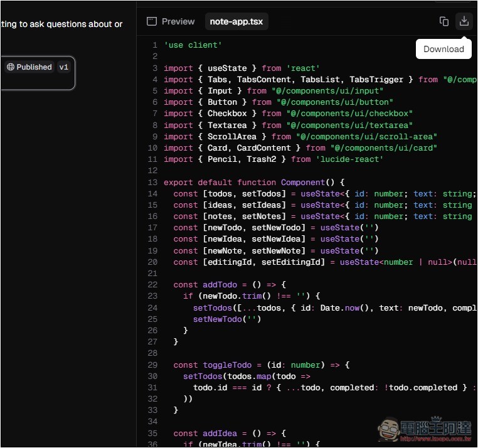Image resolution: width=478 pixels, height=448 pixels.
Task: Click the Download tooltip label
Action: tap(443, 49)
